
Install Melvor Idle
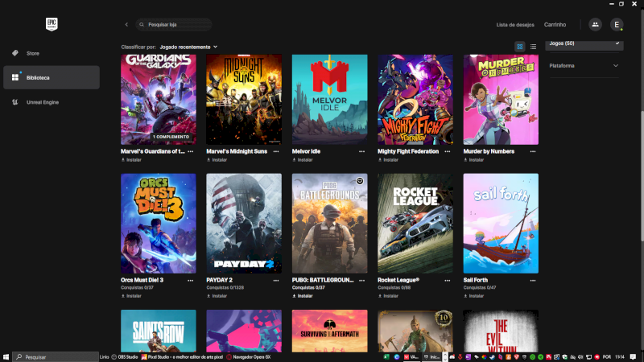pyautogui.click(x=303, y=160)
